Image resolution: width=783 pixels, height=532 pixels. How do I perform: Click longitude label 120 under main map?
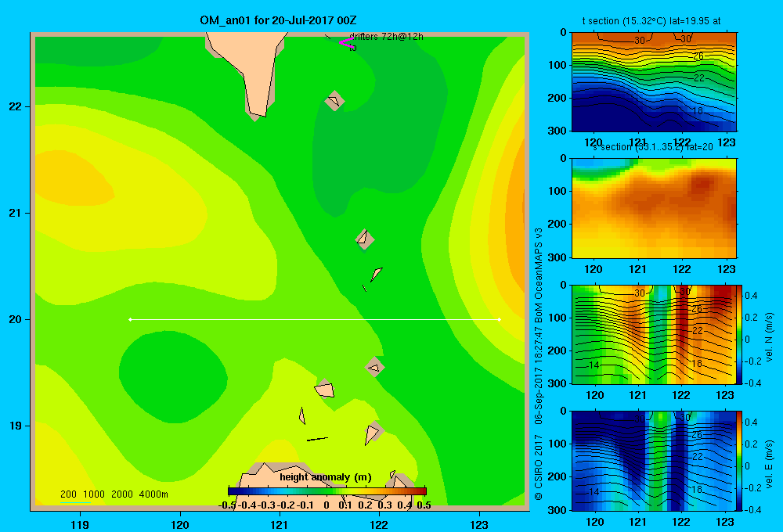click(x=180, y=524)
